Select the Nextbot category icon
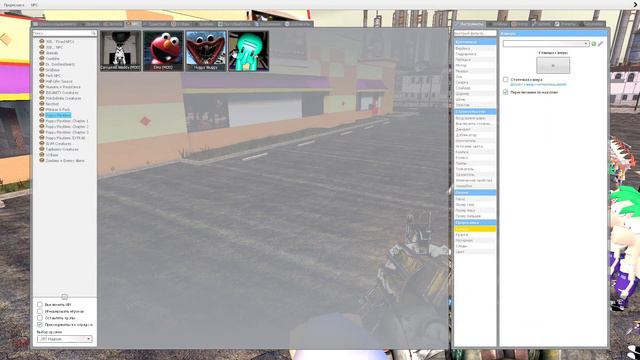 [x=42, y=104]
